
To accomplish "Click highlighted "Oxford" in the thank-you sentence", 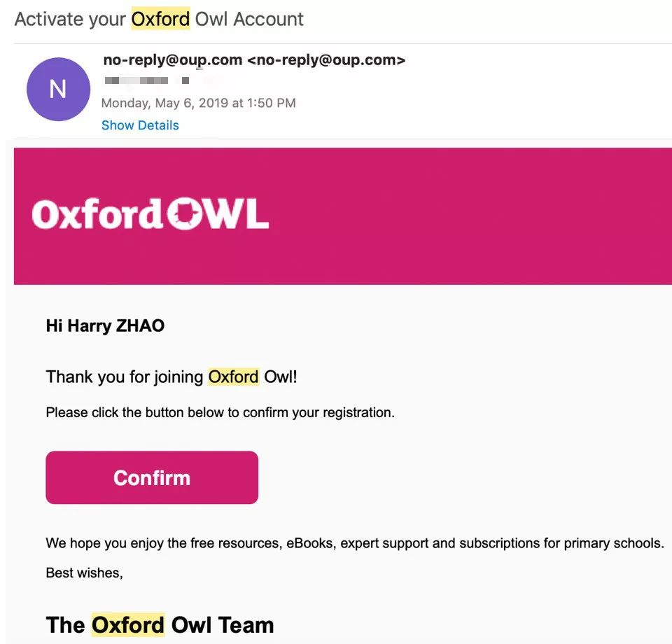I will point(233,377).
